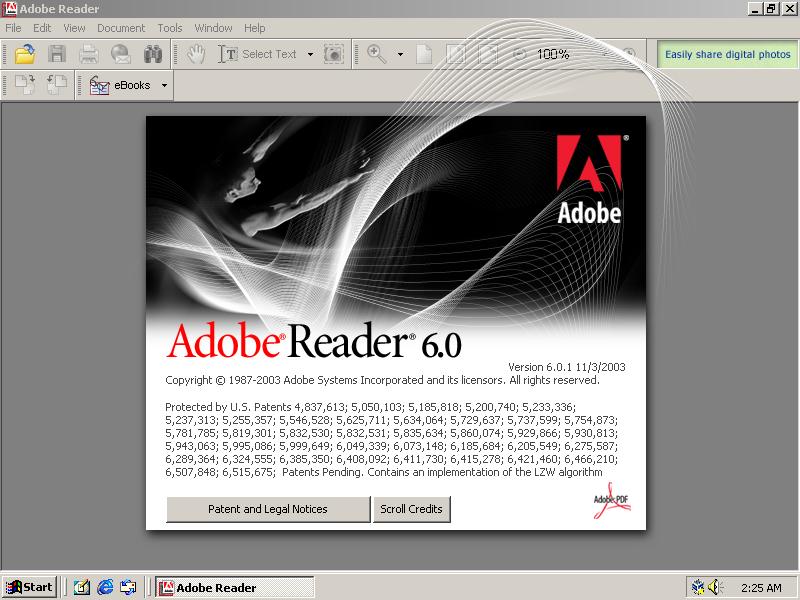
Task: Click the third quick launch icon
Action: [x=128, y=587]
